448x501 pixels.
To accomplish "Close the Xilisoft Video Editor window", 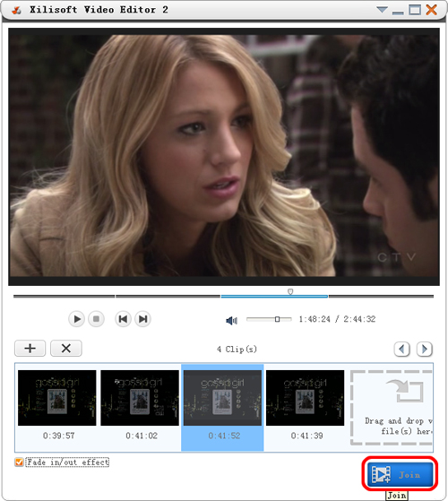I will point(431,10).
